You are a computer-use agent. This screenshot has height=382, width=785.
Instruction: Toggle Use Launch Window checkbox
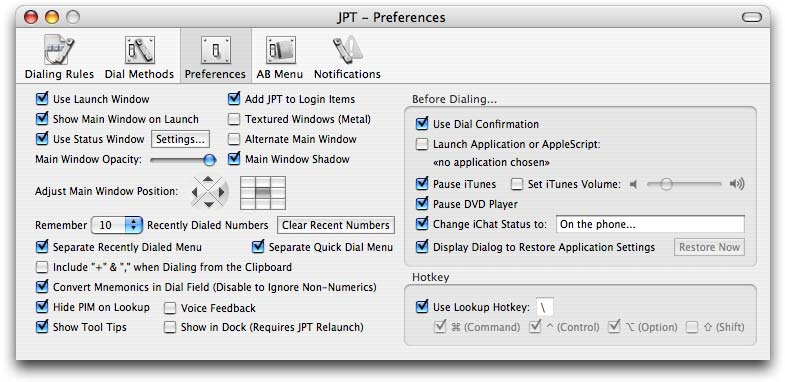[x=42, y=99]
